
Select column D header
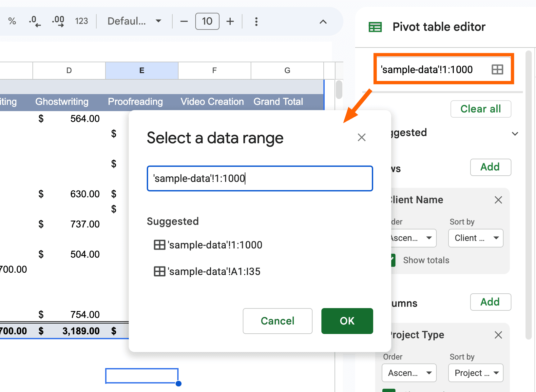pyautogui.click(x=69, y=70)
